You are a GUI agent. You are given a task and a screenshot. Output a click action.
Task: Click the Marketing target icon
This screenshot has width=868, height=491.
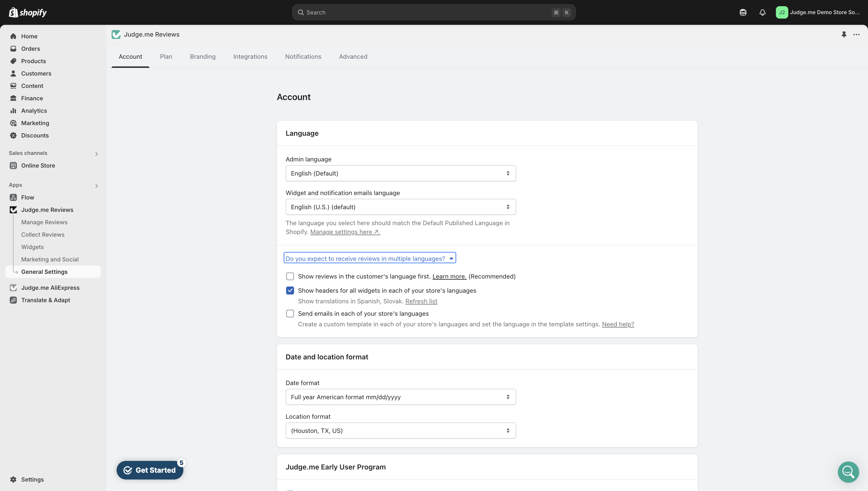click(x=13, y=123)
